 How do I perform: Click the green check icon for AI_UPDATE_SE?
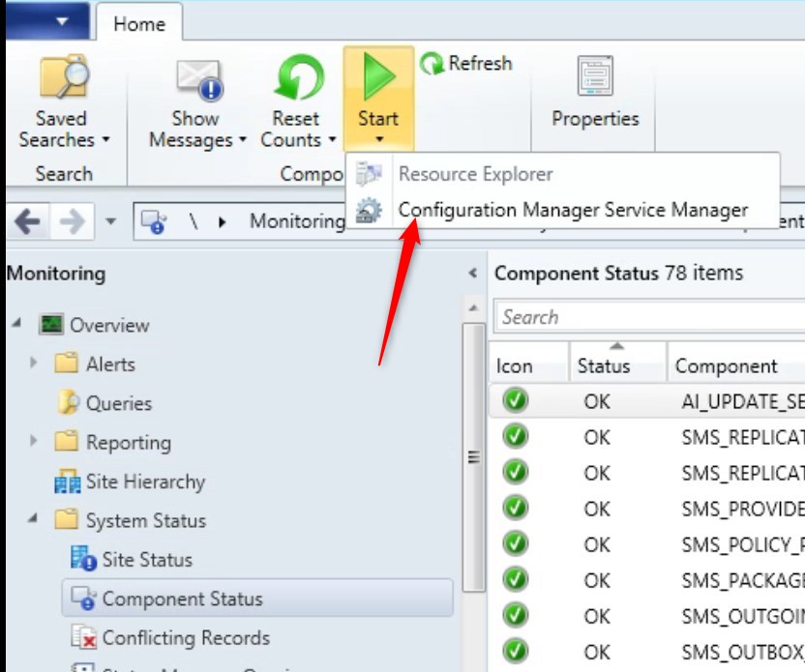pyautogui.click(x=516, y=400)
